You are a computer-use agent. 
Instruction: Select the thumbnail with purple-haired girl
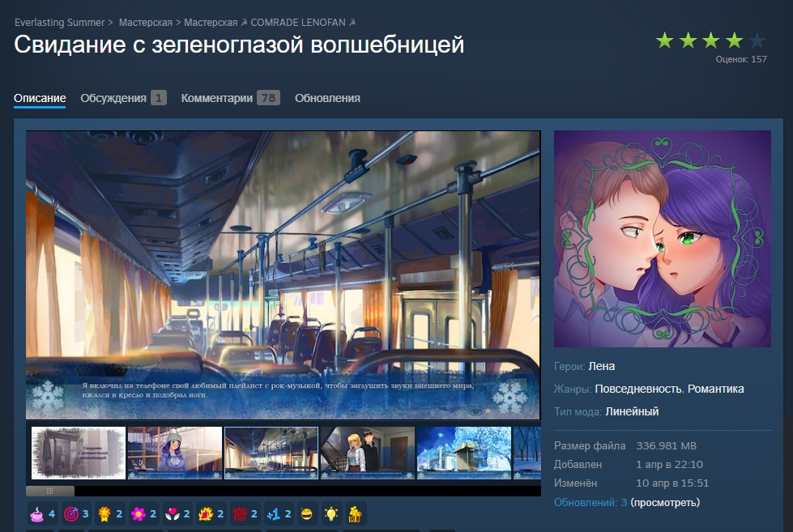coord(175,453)
